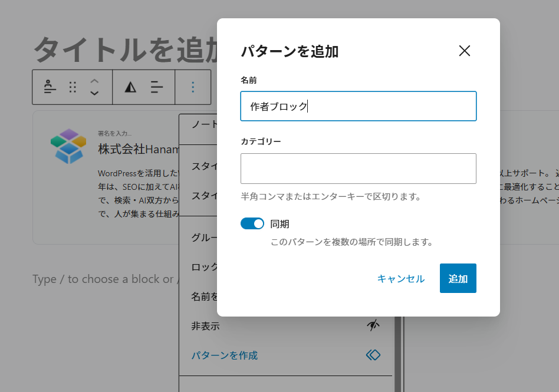Image resolution: width=559 pixels, height=392 pixels.
Task: Select 非表示 in the block menu
Action: point(205,325)
